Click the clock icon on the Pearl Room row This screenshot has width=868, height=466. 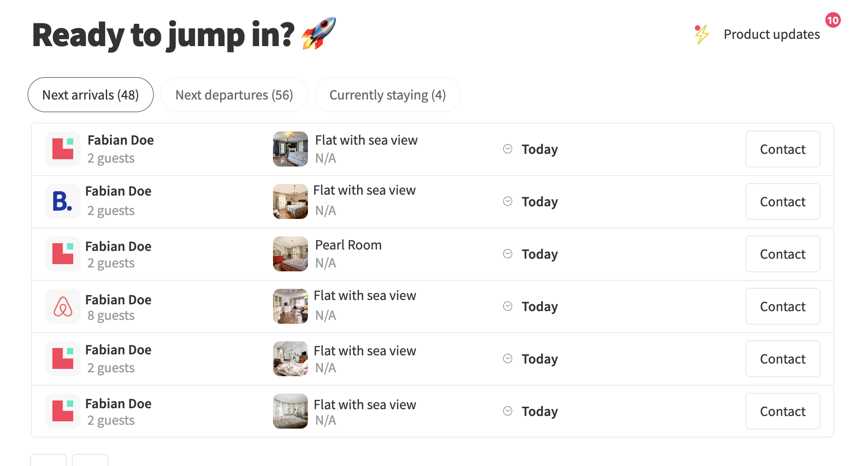[x=507, y=253]
